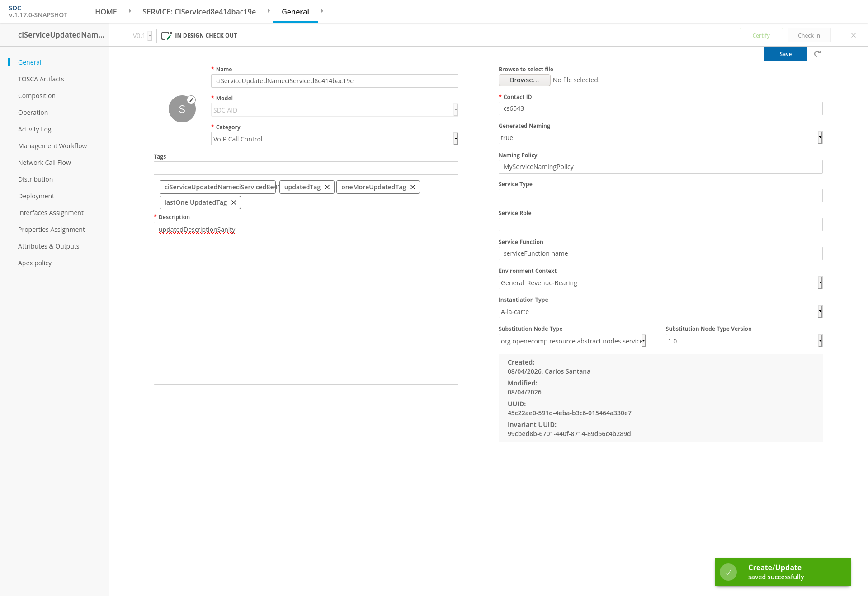Open Network Call Flow section
The image size is (868, 596).
point(44,163)
